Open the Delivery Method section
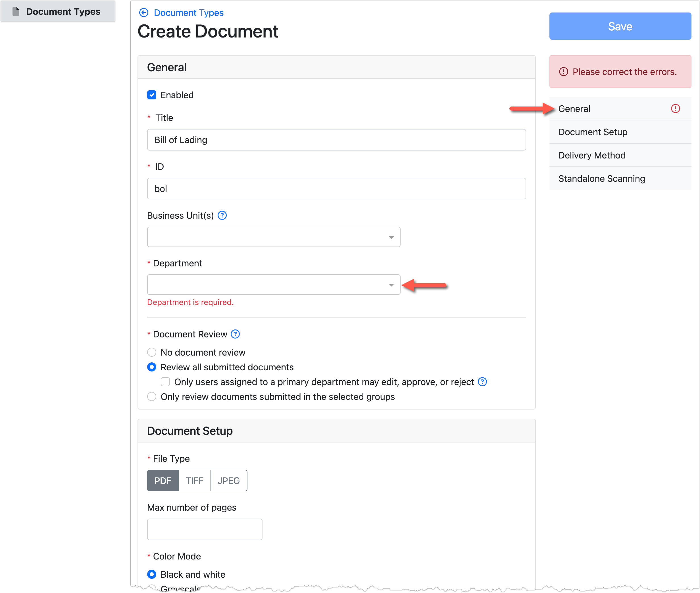Image resolution: width=700 pixels, height=593 pixels. pyautogui.click(x=592, y=155)
